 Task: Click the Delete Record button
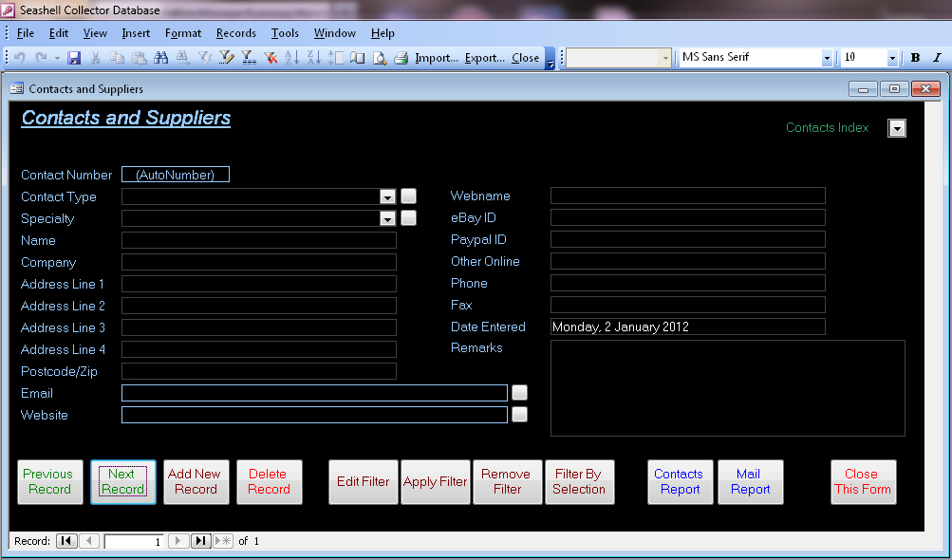[x=269, y=481]
